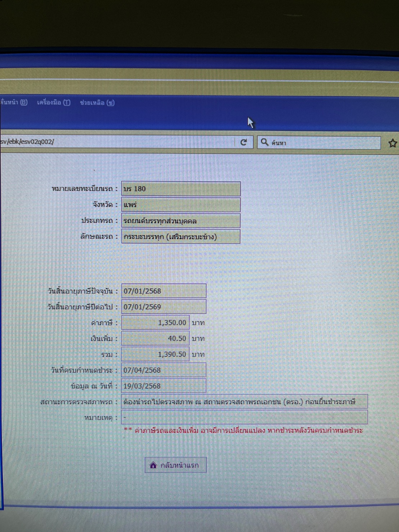399x532 pixels.
Task: Click next year tax expiry 07/01/2569
Action: (x=164, y=307)
